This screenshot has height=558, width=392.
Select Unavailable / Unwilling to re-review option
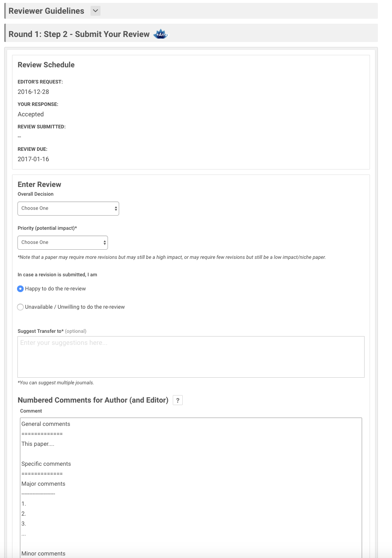coord(20,307)
